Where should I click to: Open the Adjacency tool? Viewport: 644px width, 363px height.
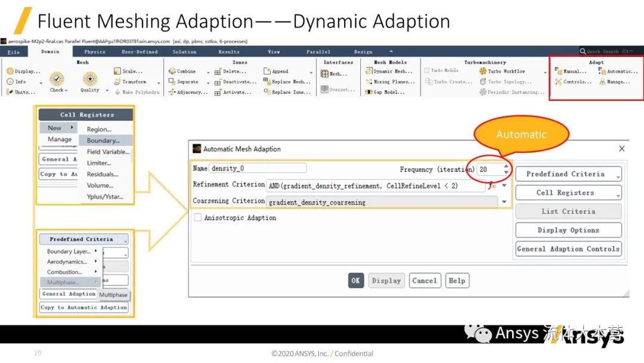(188, 92)
